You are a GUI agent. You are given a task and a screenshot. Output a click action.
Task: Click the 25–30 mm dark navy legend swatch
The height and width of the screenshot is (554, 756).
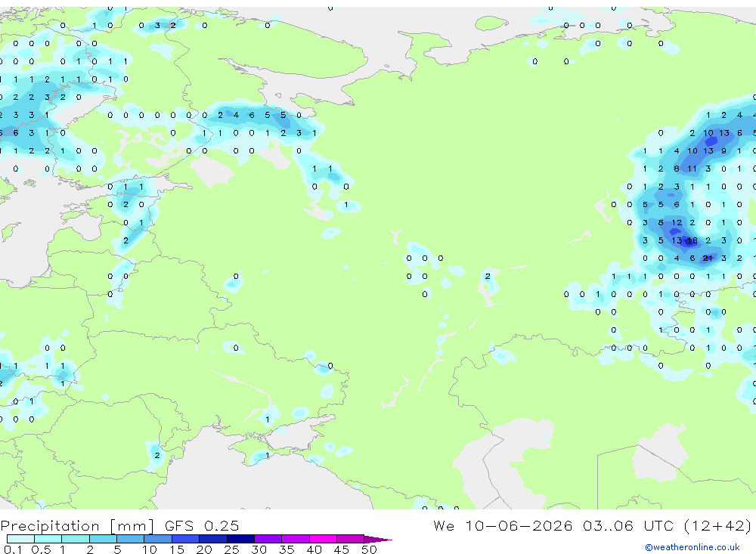pos(240,539)
